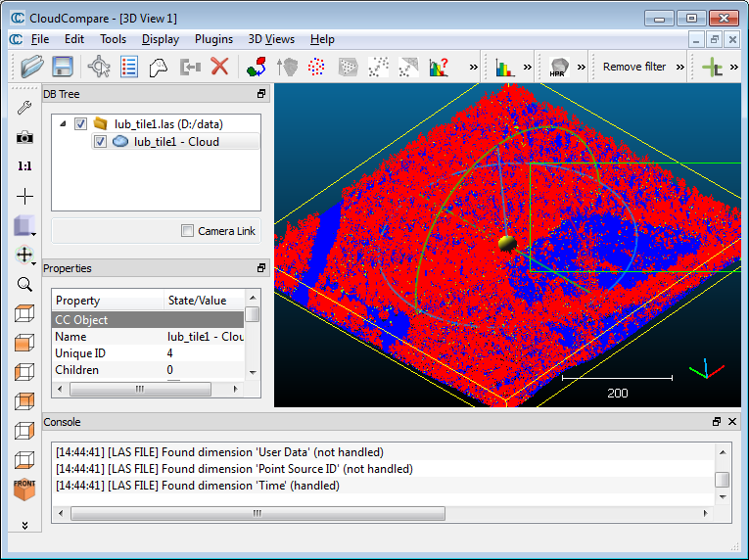749x560 pixels.
Task: Open the Edit menu
Action: coord(74,39)
